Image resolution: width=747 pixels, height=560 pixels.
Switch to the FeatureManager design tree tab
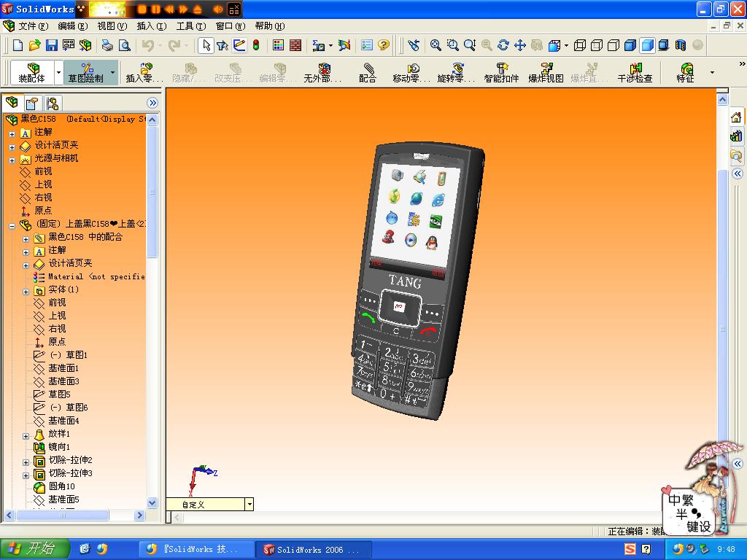click(12, 102)
